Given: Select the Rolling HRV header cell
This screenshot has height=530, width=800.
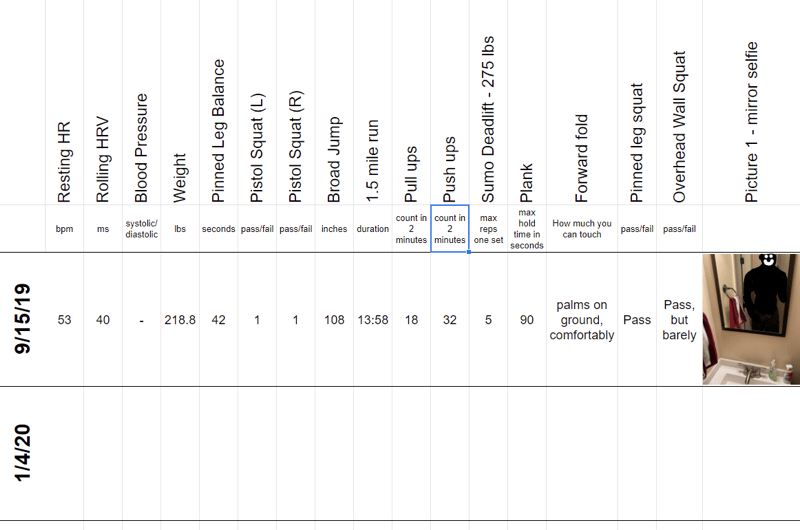Looking at the screenshot, I should (102, 145).
